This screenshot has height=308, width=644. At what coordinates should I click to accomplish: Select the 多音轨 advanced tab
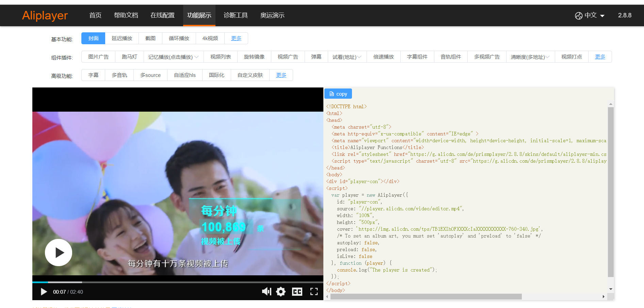pyautogui.click(x=119, y=75)
